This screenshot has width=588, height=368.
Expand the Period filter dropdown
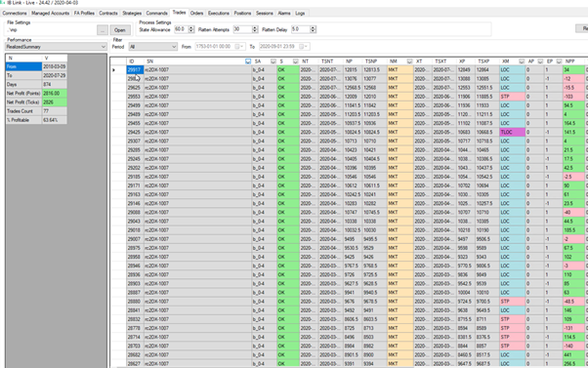(152, 47)
